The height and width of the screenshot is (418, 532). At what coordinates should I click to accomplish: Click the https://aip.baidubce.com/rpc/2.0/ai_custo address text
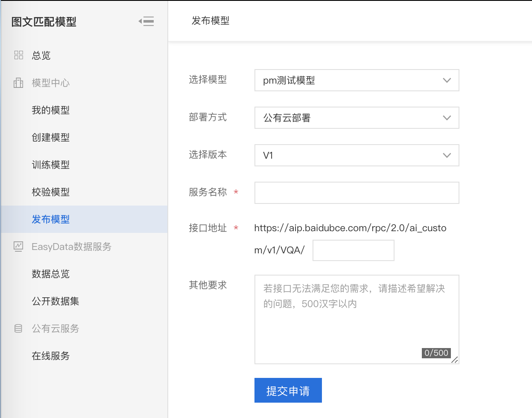[350, 228]
